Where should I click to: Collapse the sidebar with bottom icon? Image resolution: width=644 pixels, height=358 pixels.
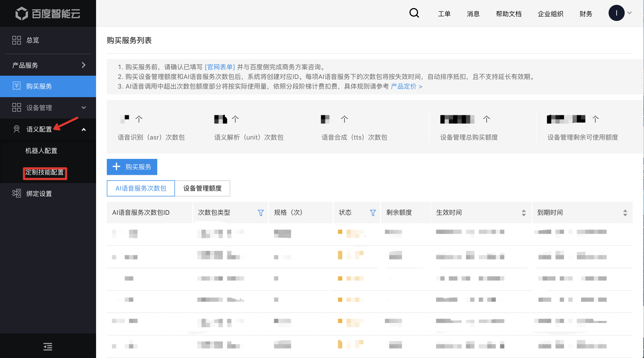click(x=48, y=347)
